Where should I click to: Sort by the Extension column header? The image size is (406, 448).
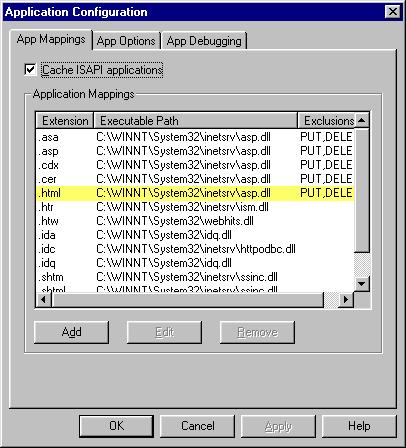point(65,120)
